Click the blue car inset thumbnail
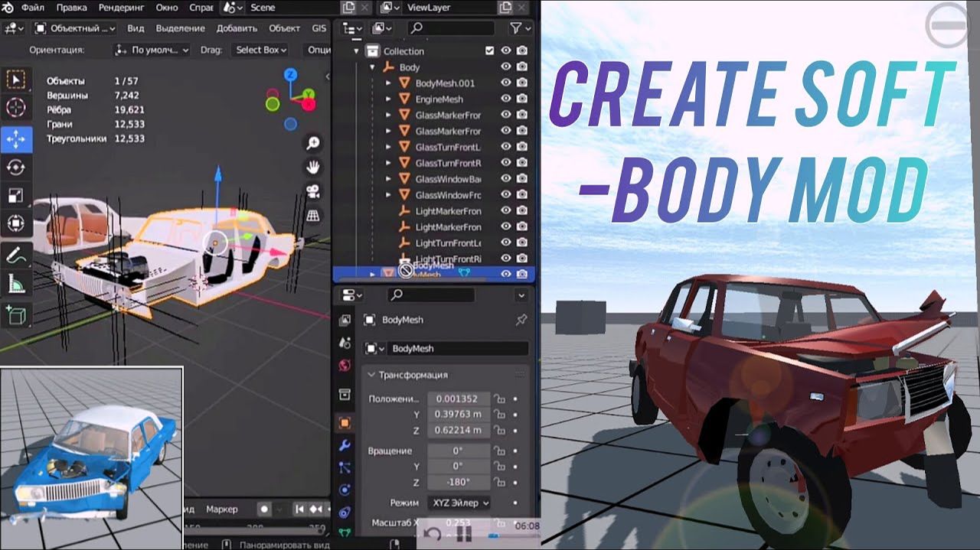 coord(91,457)
